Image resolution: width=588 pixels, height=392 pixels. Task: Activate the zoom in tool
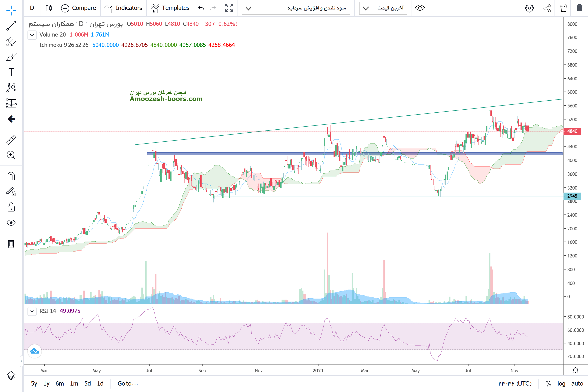[11, 155]
